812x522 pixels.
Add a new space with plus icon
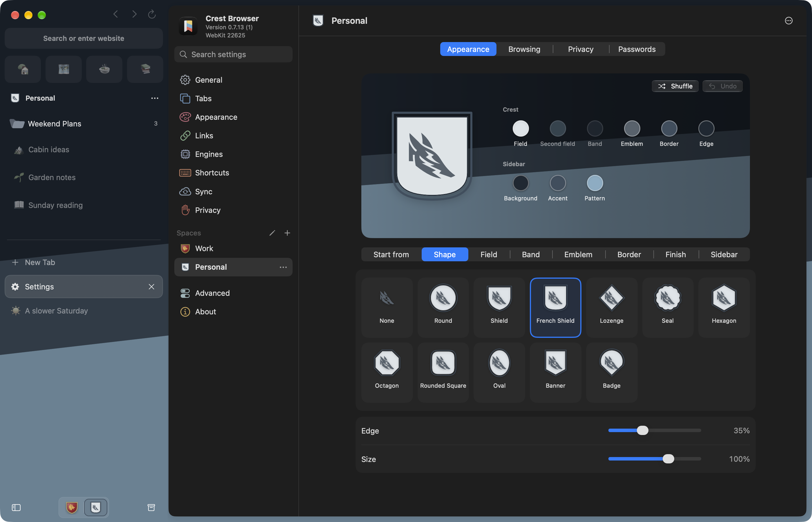coord(287,233)
